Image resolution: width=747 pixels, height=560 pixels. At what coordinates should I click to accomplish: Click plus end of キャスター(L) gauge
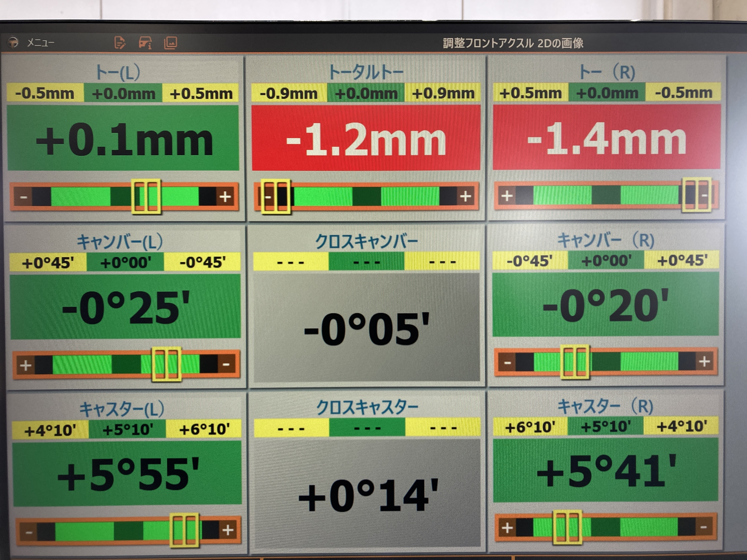pos(228,530)
